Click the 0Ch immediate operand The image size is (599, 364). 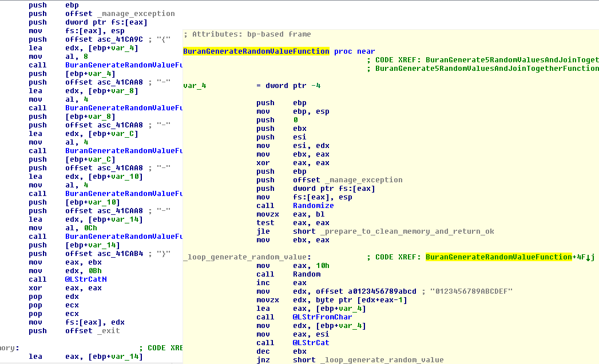(x=90, y=228)
